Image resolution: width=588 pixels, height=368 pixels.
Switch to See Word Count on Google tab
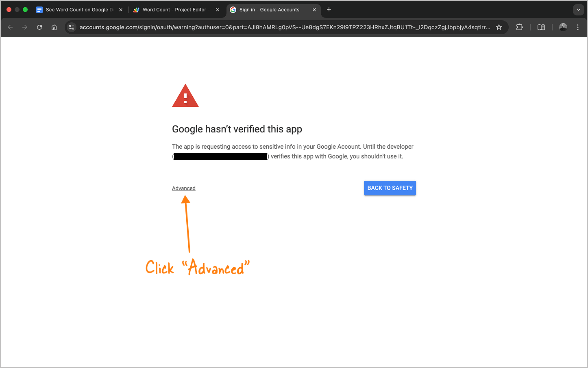(77, 10)
